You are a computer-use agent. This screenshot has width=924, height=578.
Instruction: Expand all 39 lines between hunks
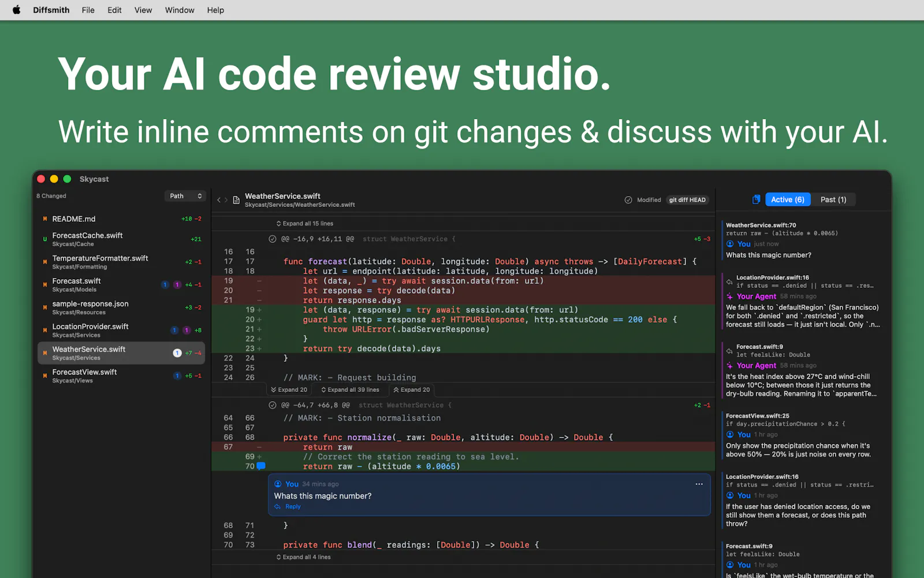[350, 390]
